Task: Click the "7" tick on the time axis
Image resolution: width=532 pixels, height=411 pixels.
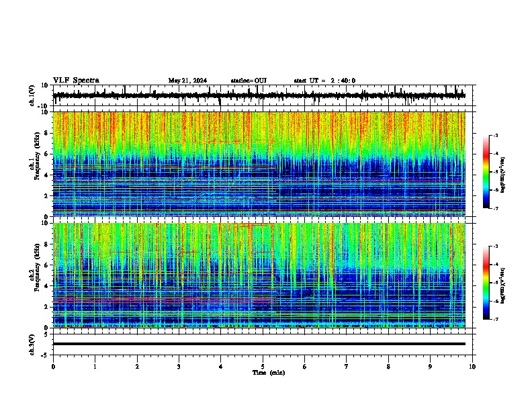Action: click(347, 367)
